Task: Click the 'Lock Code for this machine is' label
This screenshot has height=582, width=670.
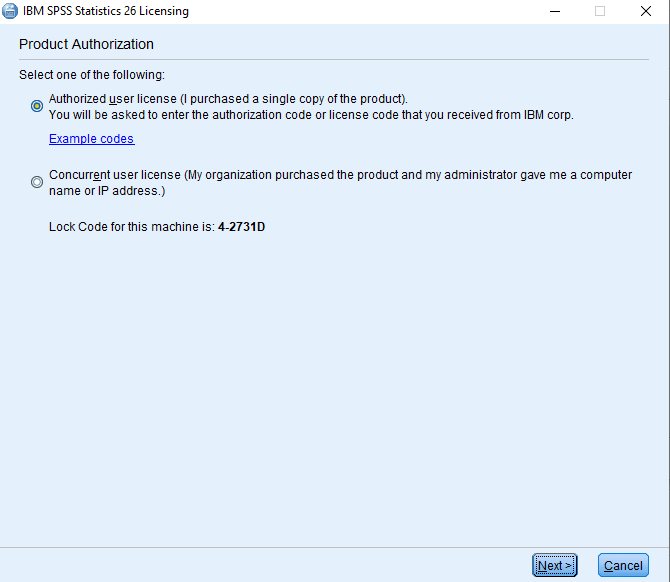Action: [132, 227]
